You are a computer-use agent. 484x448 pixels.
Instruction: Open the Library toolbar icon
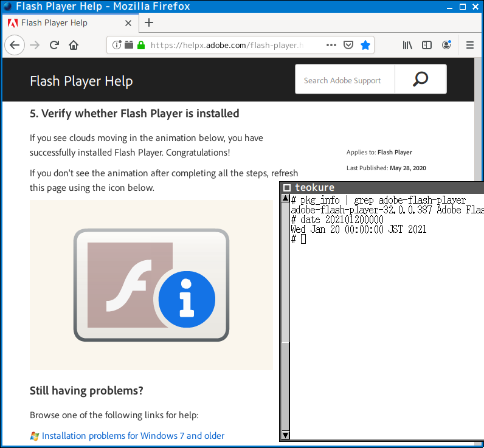click(407, 45)
